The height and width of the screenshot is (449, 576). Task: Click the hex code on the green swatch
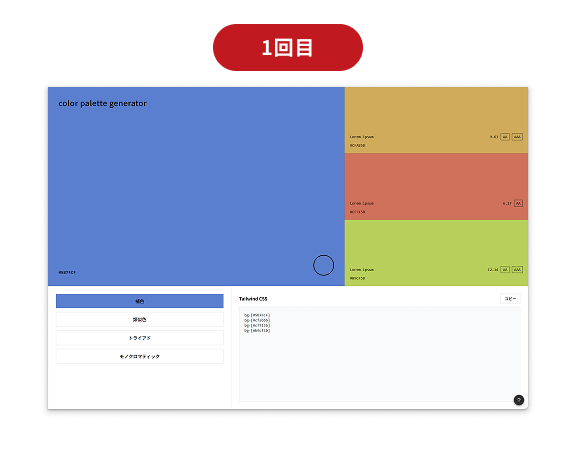[357, 278]
